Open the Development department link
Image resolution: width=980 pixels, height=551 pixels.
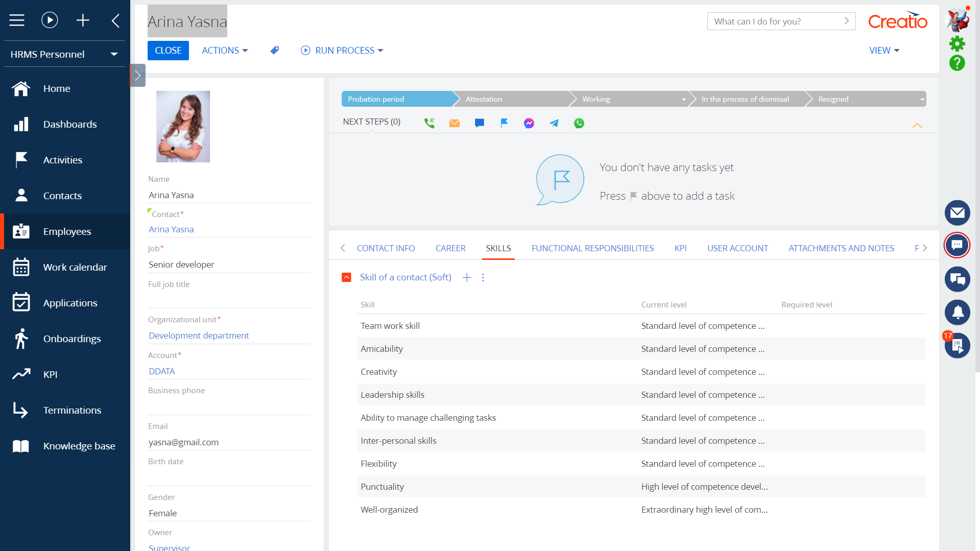(x=198, y=335)
